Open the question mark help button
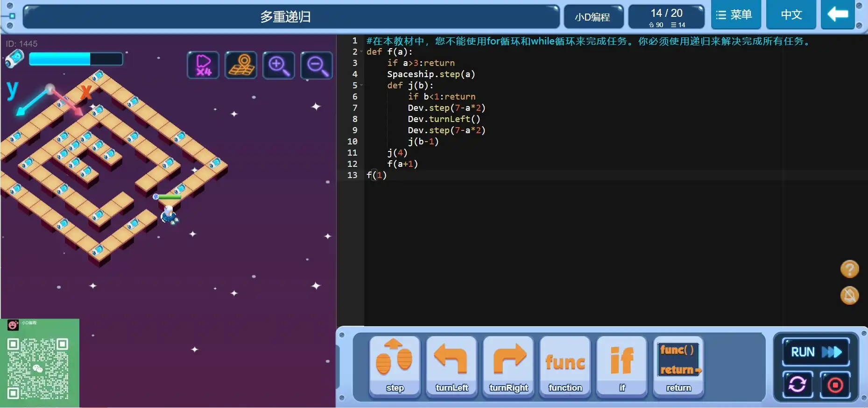The width and height of the screenshot is (868, 408). point(849,269)
